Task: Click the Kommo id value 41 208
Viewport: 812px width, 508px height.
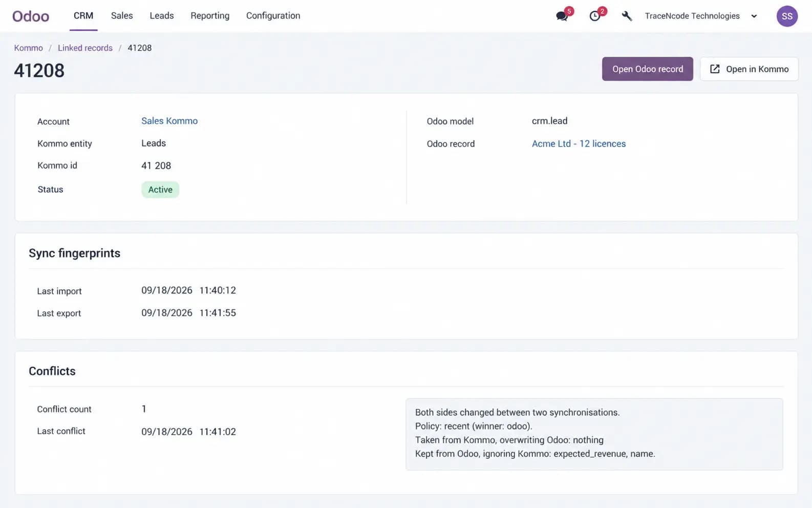Action: coord(156,166)
